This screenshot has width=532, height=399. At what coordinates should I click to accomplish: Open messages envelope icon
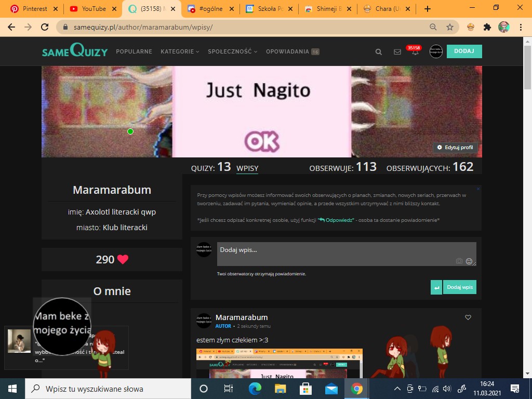point(397,52)
